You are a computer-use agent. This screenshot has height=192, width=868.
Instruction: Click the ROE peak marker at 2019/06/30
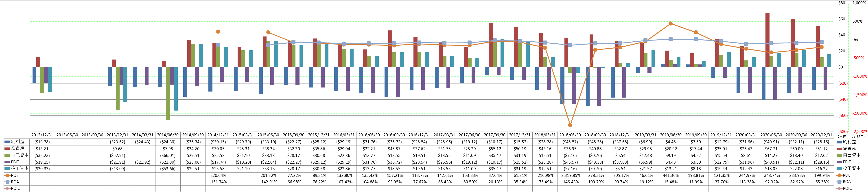click(671, 23)
